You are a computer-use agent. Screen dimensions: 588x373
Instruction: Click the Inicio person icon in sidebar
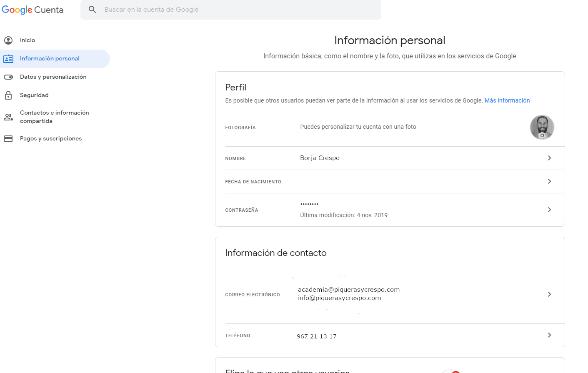pos(8,40)
